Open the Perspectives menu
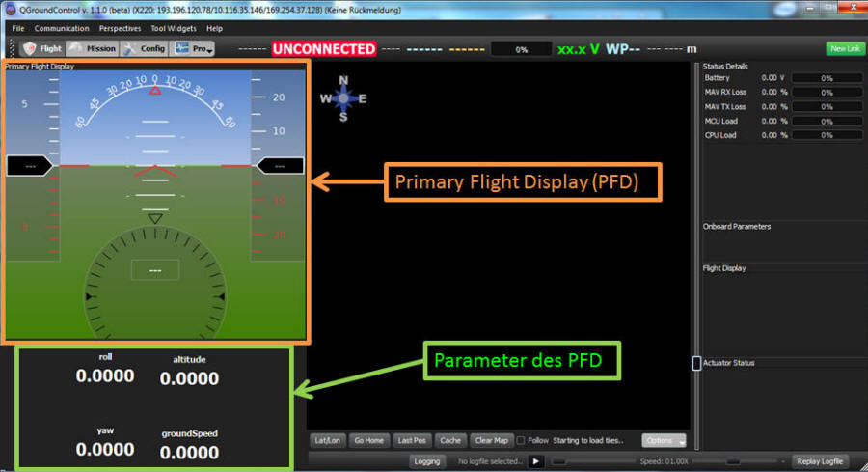Screen dimensions: 868x472 pos(120,28)
